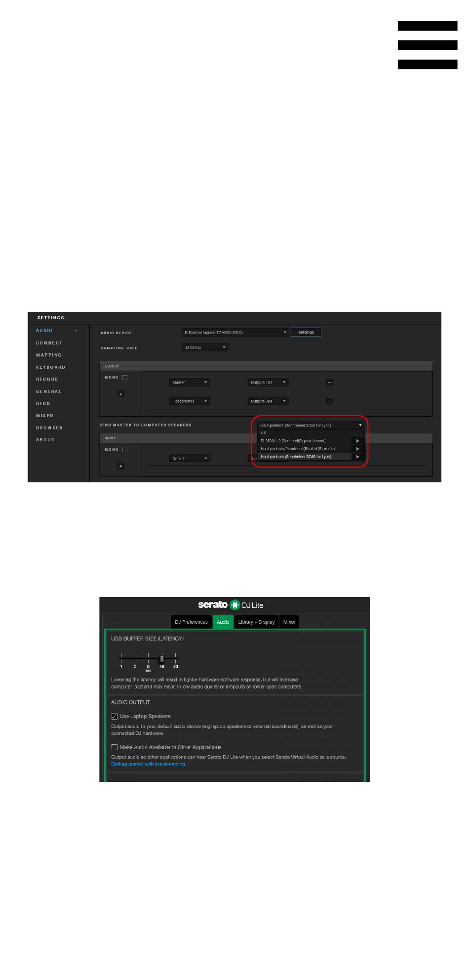Switch to the Serato Mixer tab
Screen dimensions: 469x980
289,622
